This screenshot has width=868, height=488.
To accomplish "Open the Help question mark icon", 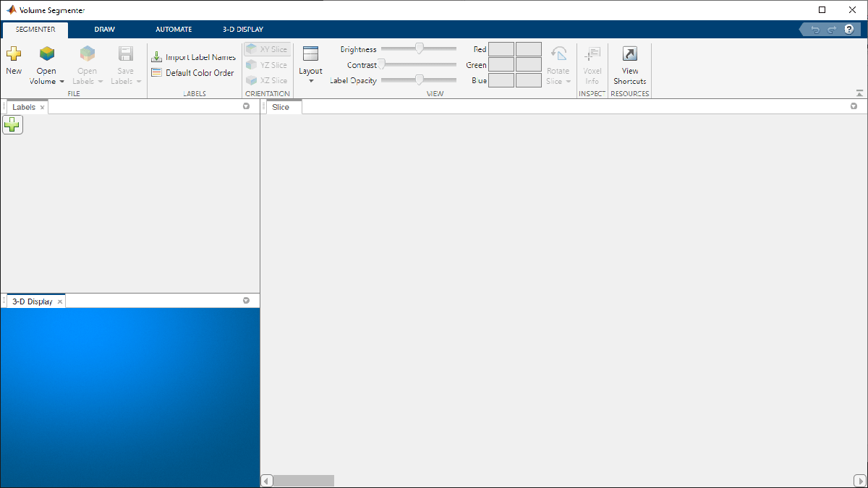I will click(x=849, y=30).
